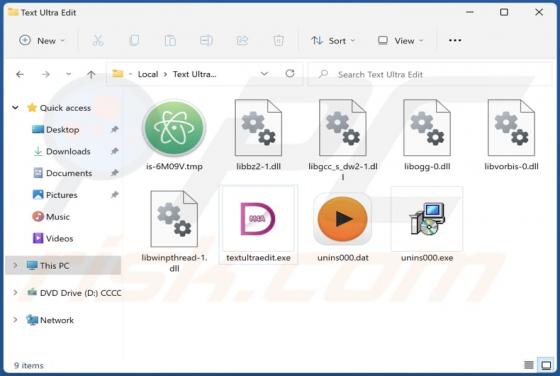The width and height of the screenshot is (560, 376).
Task: Click the Paste clipboard icon
Action: [x=170, y=41]
